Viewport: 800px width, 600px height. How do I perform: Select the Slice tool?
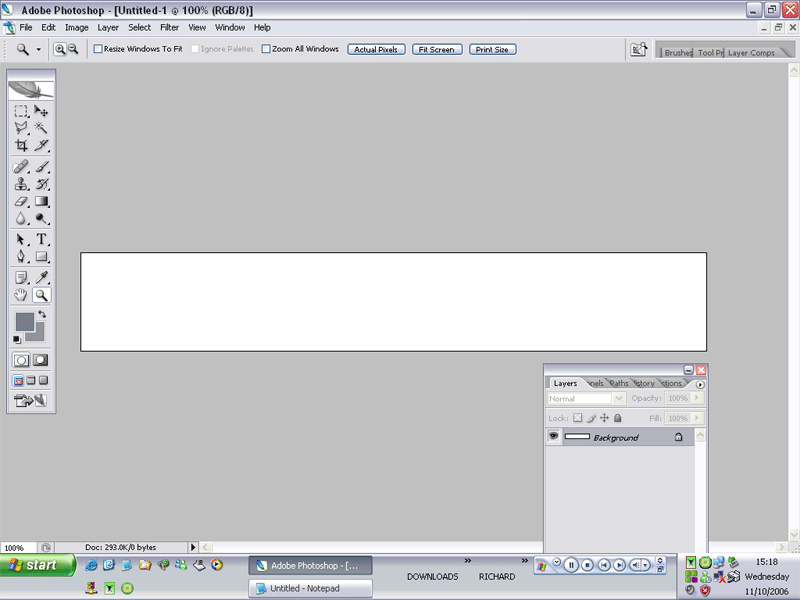41,145
